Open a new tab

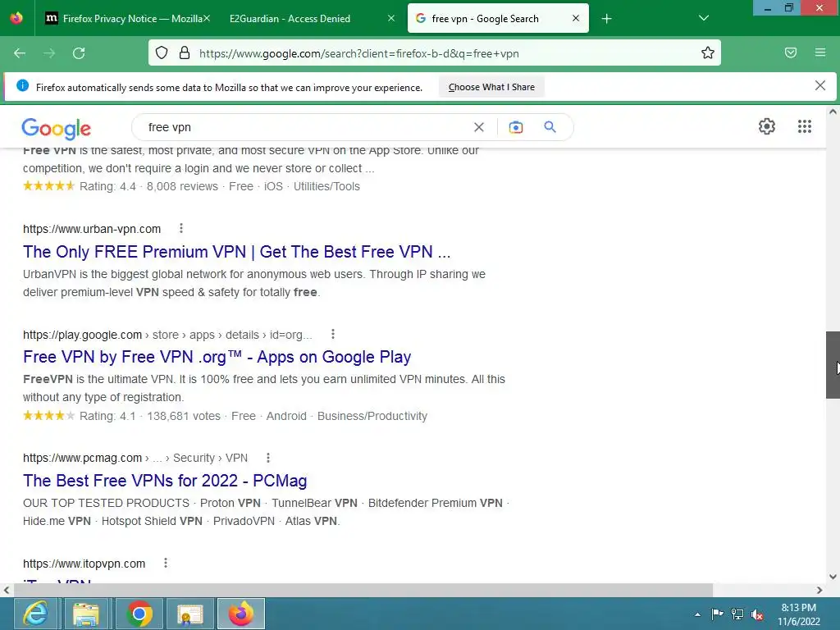pyautogui.click(x=606, y=19)
